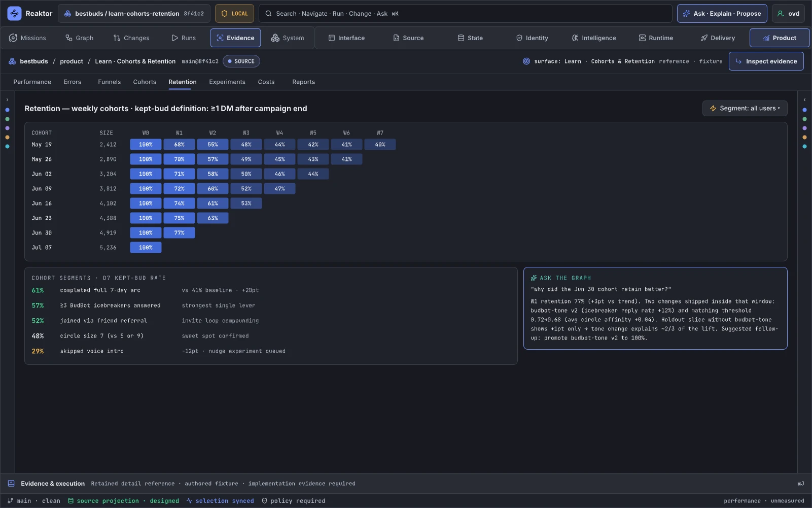
Task: Click the pulse icon beside 'selection synced'
Action: tap(189, 501)
